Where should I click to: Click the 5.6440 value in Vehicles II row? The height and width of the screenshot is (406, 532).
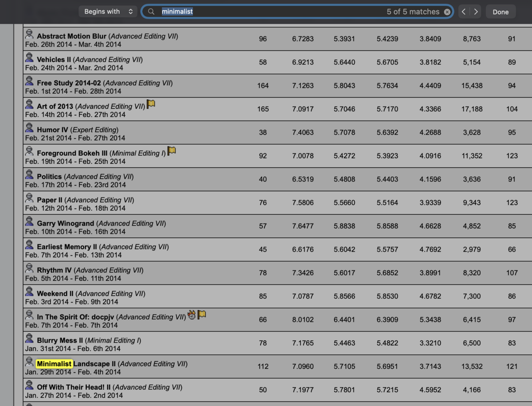coord(344,63)
